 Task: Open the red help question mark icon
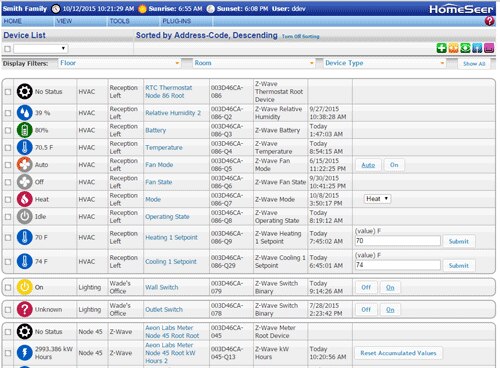(x=489, y=21)
